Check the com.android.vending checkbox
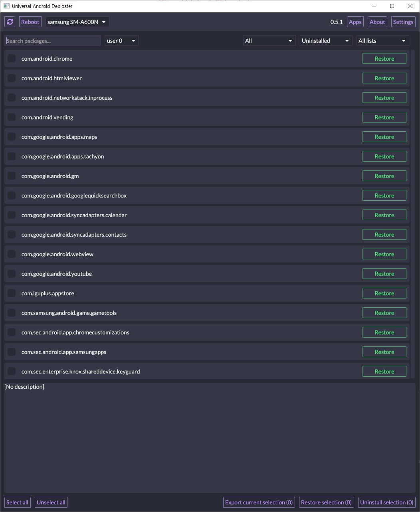This screenshot has width=420, height=512. [12, 117]
